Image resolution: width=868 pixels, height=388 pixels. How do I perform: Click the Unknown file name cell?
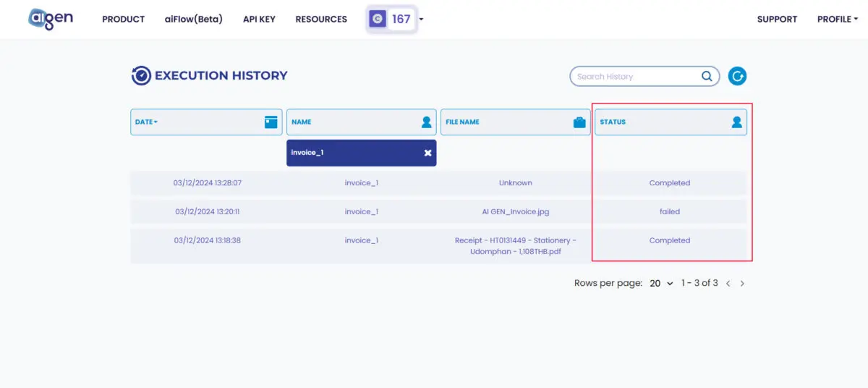tap(516, 183)
